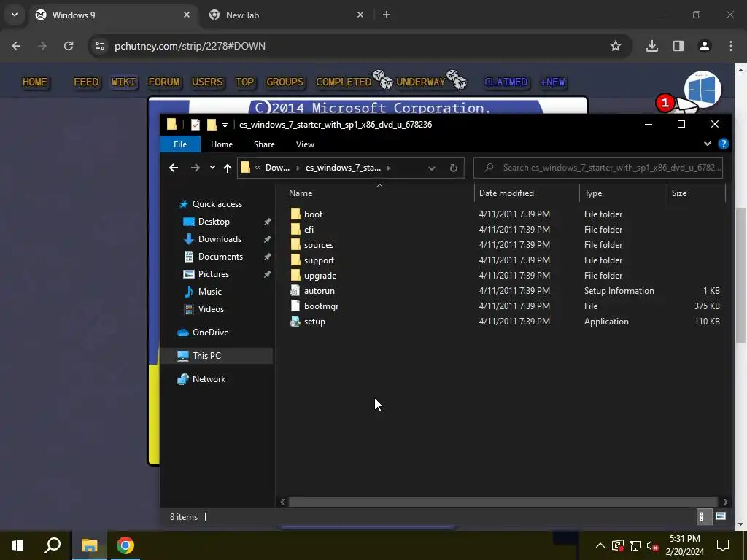Click the Explorer search box
The width and height of the screenshot is (747, 560).
coord(598,168)
